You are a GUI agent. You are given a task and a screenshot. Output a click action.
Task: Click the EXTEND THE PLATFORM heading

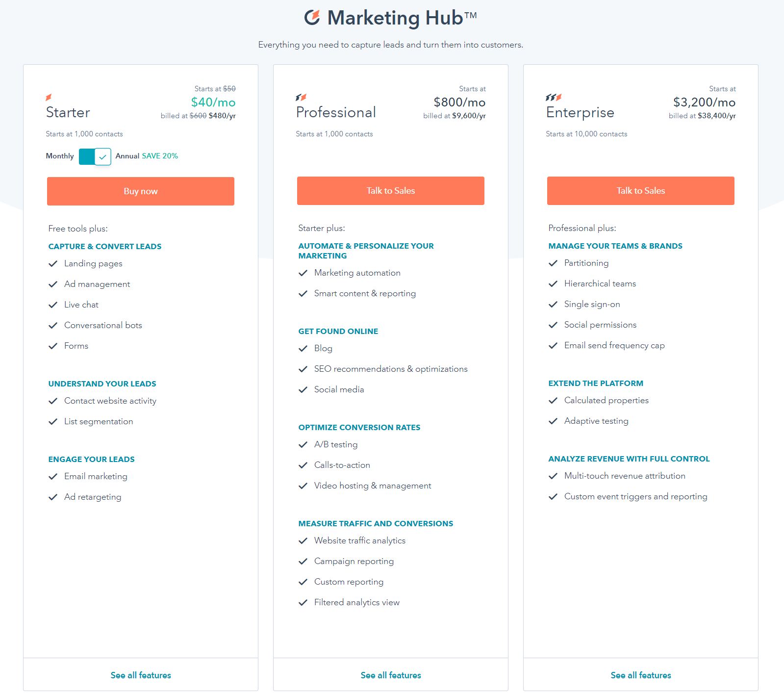point(596,384)
